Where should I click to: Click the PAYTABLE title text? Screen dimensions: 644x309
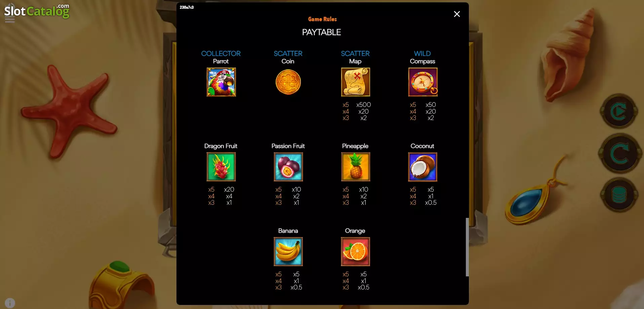[321, 32]
